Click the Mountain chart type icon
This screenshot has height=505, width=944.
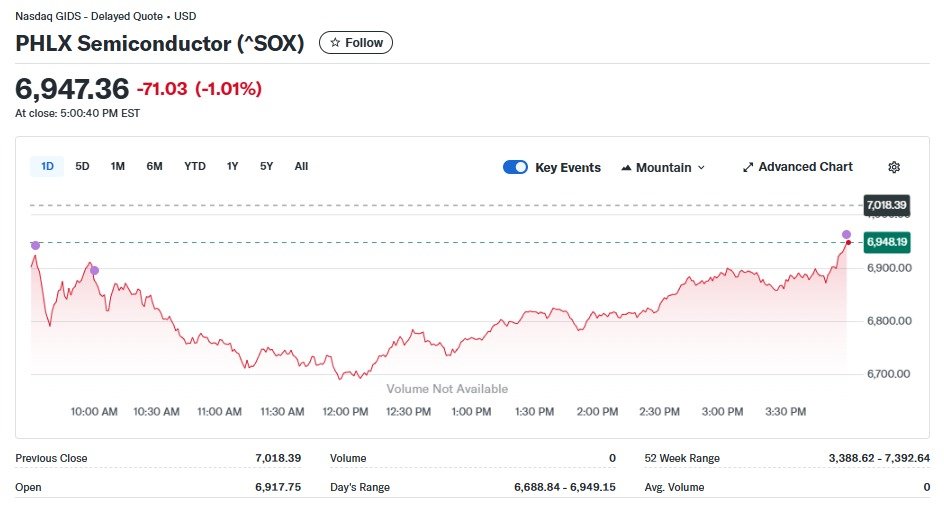click(x=626, y=168)
